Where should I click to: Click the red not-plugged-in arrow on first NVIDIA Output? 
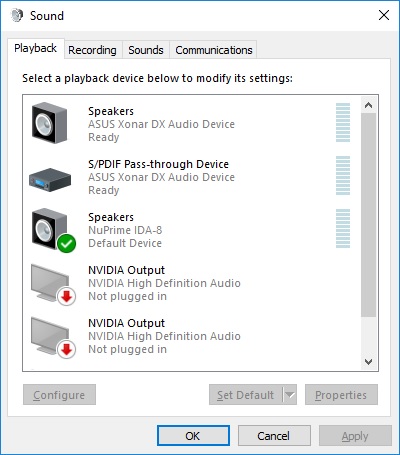pos(67,296)
